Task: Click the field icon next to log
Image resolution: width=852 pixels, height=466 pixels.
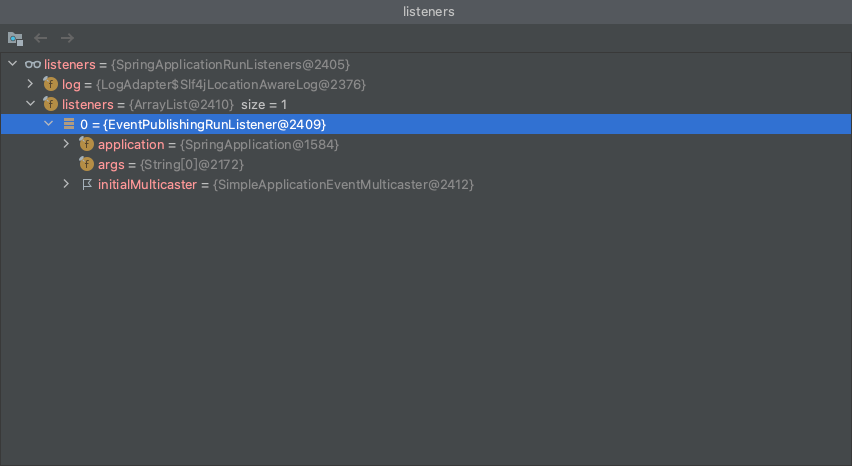Action: point(50,84)
